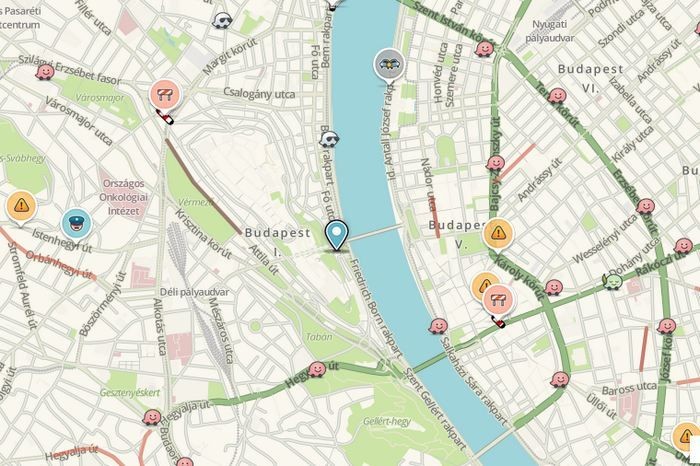
Task: Click the pink Wazer on Sálkaházi Sára rakpart
Action: 438,326
